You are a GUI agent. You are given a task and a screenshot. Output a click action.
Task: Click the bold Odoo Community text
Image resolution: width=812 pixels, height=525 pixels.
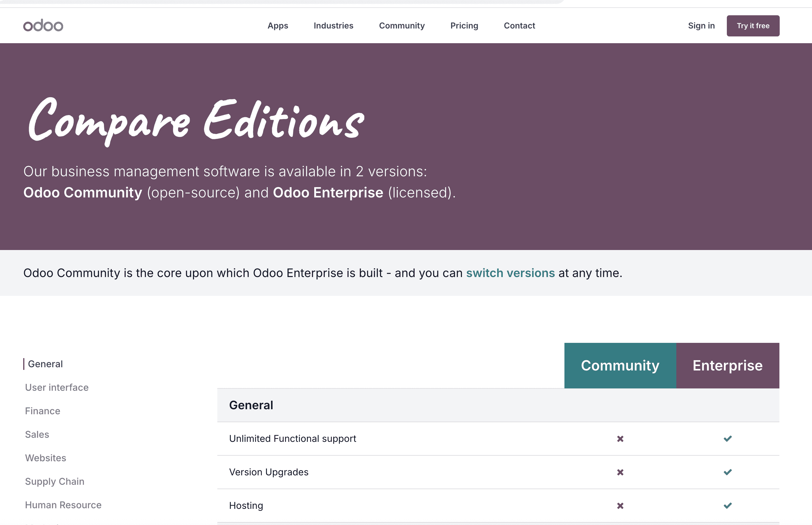[83, 193]
